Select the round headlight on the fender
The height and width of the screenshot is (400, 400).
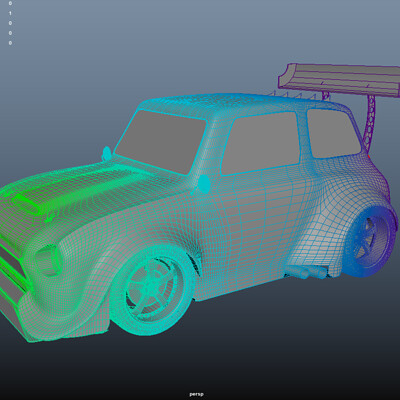point(49,260)
